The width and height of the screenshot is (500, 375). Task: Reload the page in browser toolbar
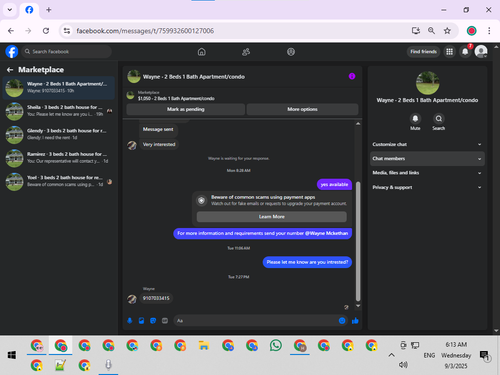pyautogui.click(x=46, y=31)
